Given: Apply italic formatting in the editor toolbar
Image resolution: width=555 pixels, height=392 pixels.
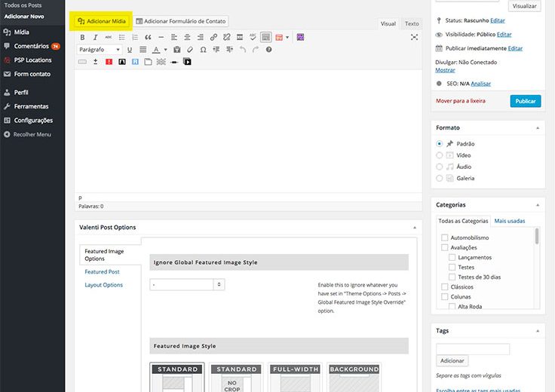Looking at the screenshot, I should [x=95, y=37].
